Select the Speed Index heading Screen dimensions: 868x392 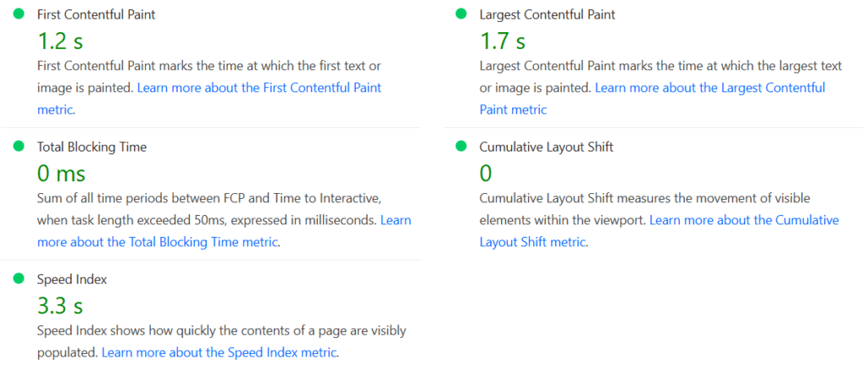(x=72, y=279)
